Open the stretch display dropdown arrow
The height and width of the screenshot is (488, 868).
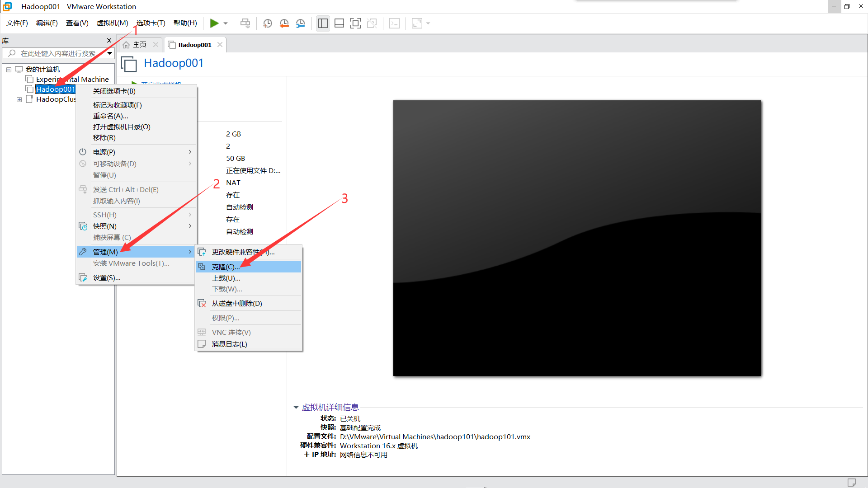coord(428,23)
